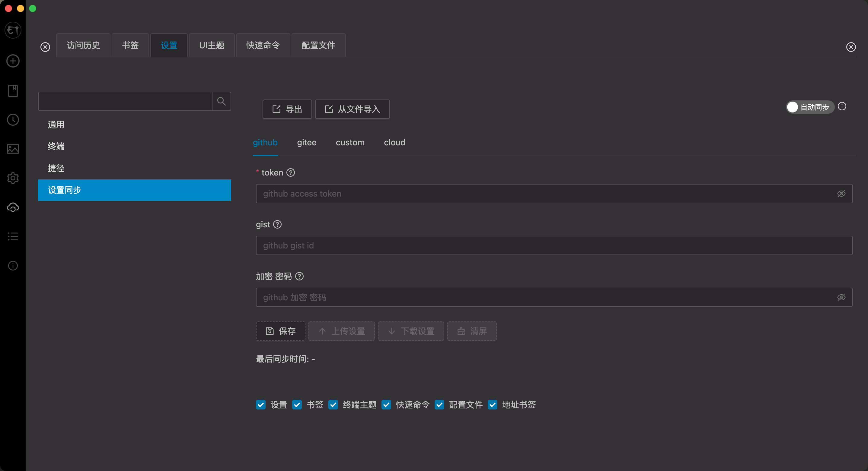The height and width of the screenshot is (471, 868).
Task: Click the search magnifier icon
Action: pos(222,101)
